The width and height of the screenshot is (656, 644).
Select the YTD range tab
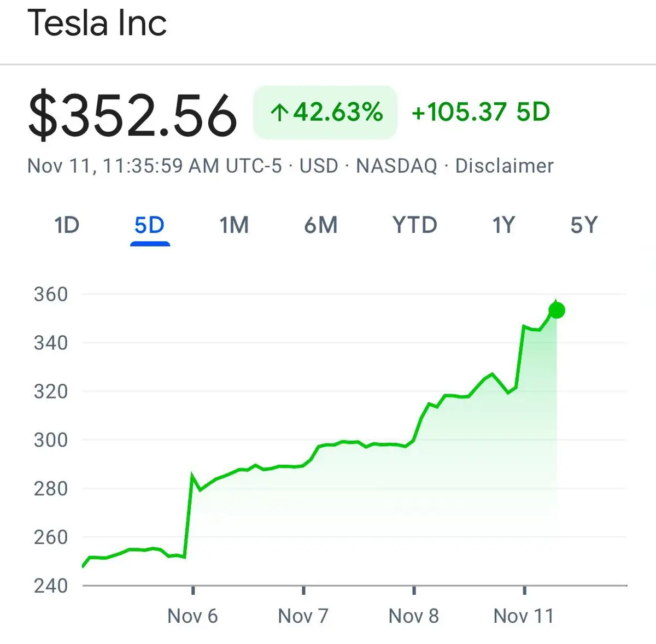point(415,225)
